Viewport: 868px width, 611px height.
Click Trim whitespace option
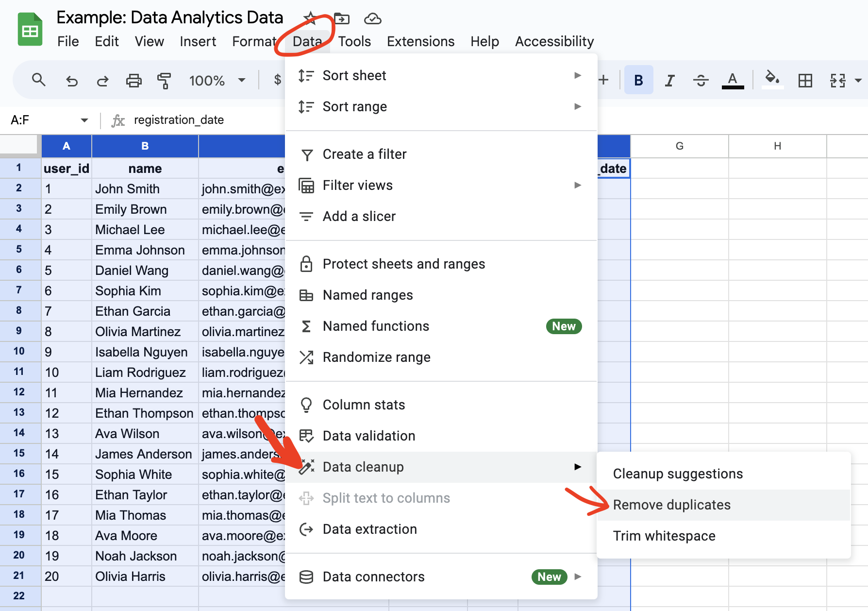click(x=664, y=536)
